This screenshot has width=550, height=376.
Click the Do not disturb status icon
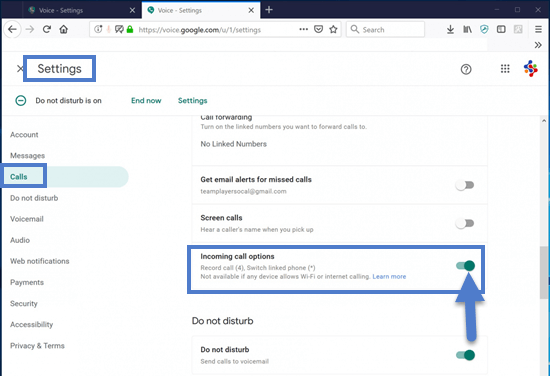click(x=21, y=101)
